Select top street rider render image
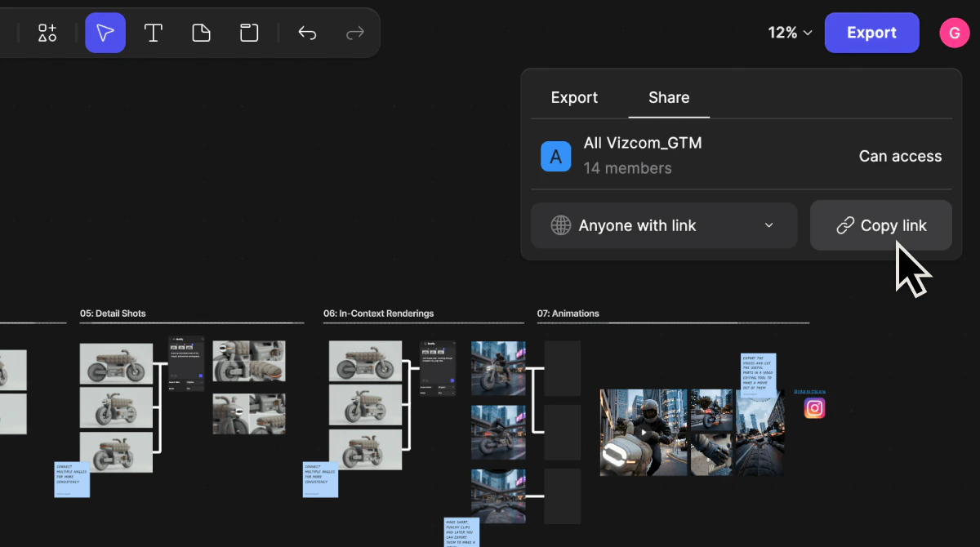The height and width of the screenshot is (547, 980). click(498, 368)
